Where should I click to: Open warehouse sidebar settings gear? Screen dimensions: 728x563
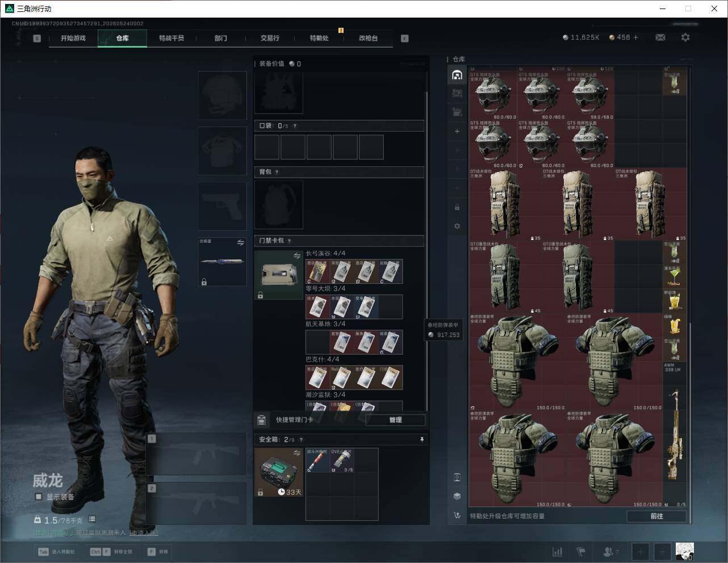coord(457,226)
